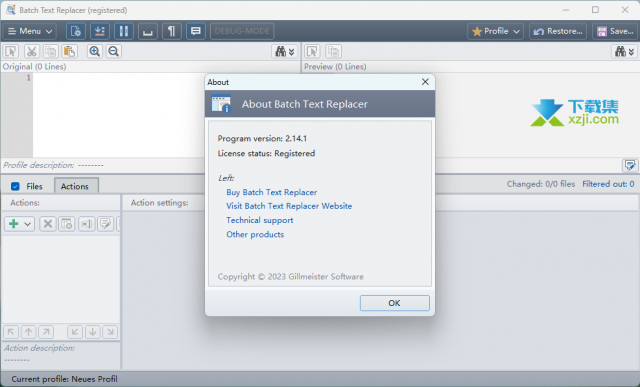640x387 pixels.
Task: Expand the Profile dropdown
Action: point(495,31)
